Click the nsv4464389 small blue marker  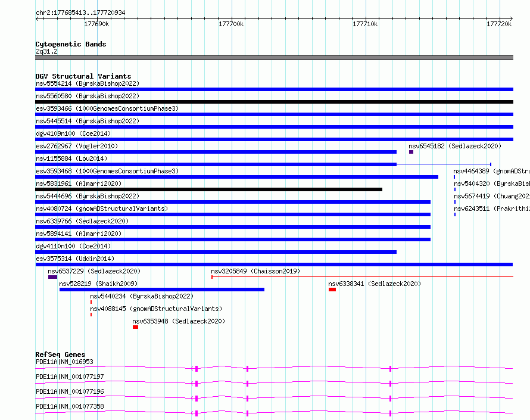[x=454, y=177]
